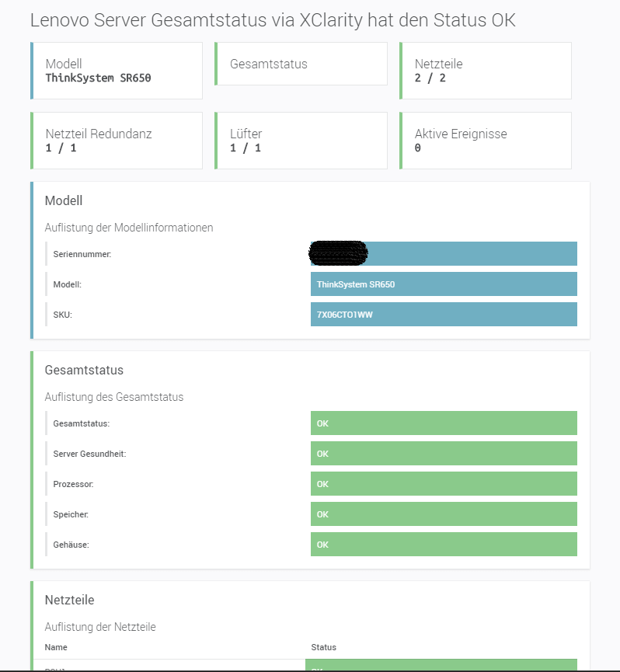Click the Seriennummer row label
The image size is (620, 672).
pos(82,255)
